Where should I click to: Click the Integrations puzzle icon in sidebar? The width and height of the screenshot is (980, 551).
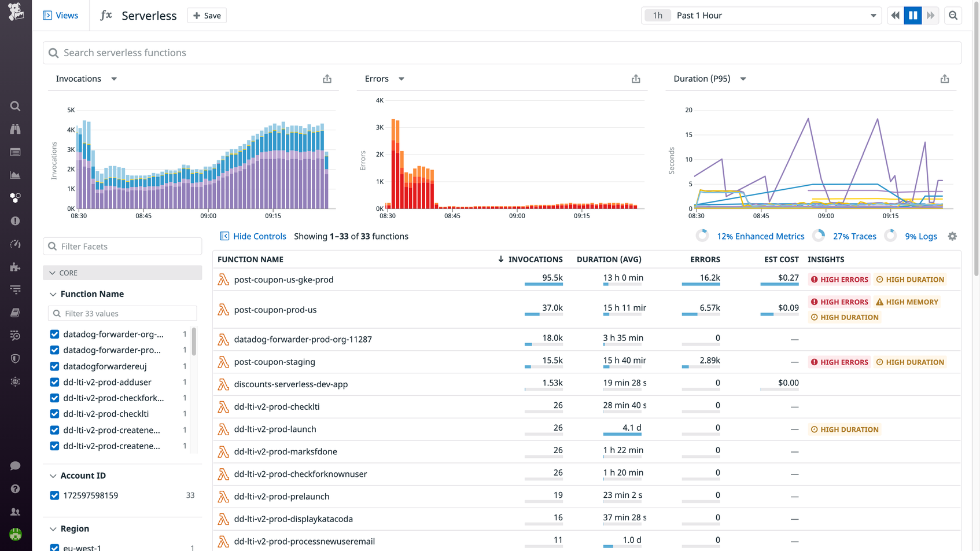point(15,267)
